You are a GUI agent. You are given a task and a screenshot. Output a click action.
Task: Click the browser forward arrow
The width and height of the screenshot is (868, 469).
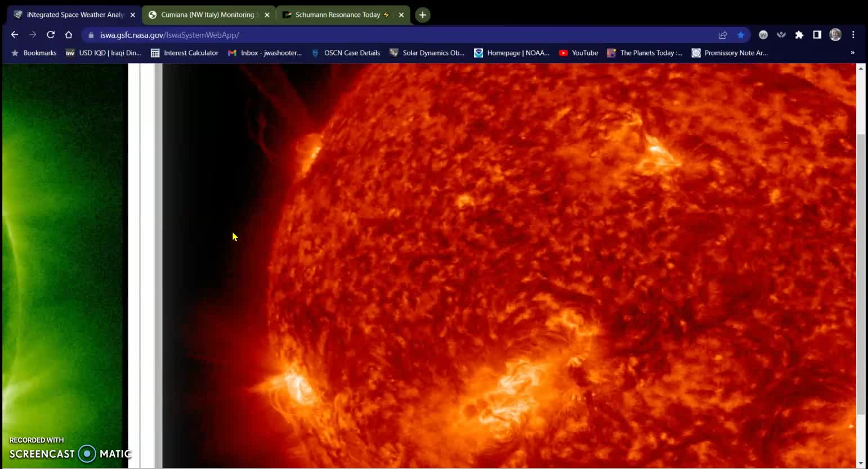click(x=33, y=35)
